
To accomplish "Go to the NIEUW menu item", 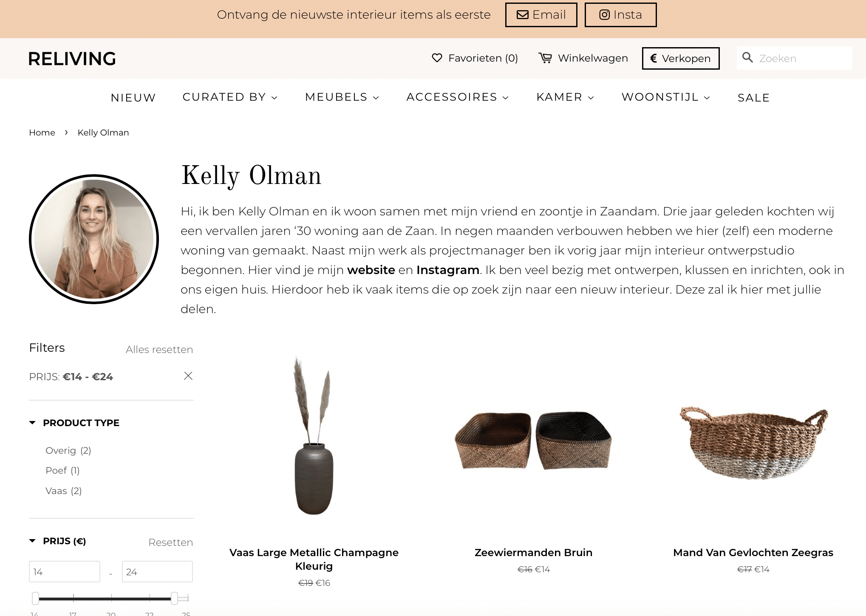I will 133,98.
